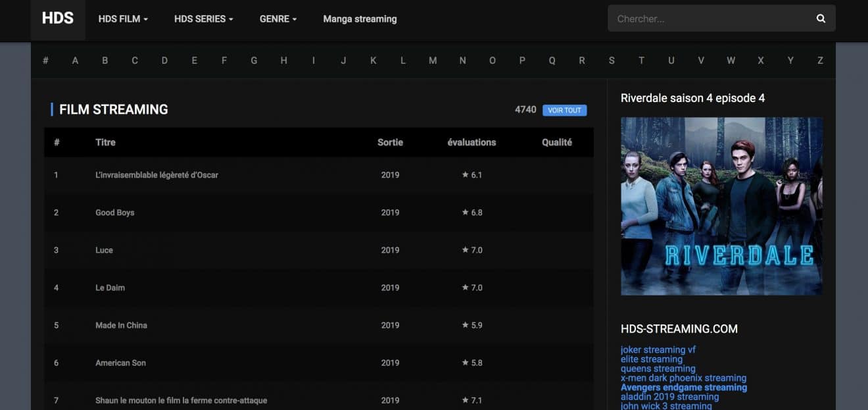Click the search magnifier icon
868x410 pixels.
821,19
